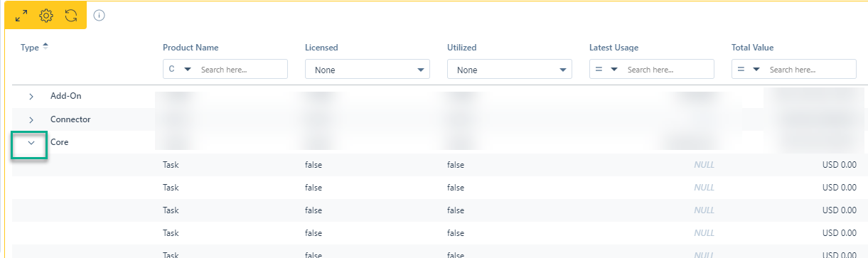
Task: Open Latest Usage filter operator dropdown
Action: point(606,70)
